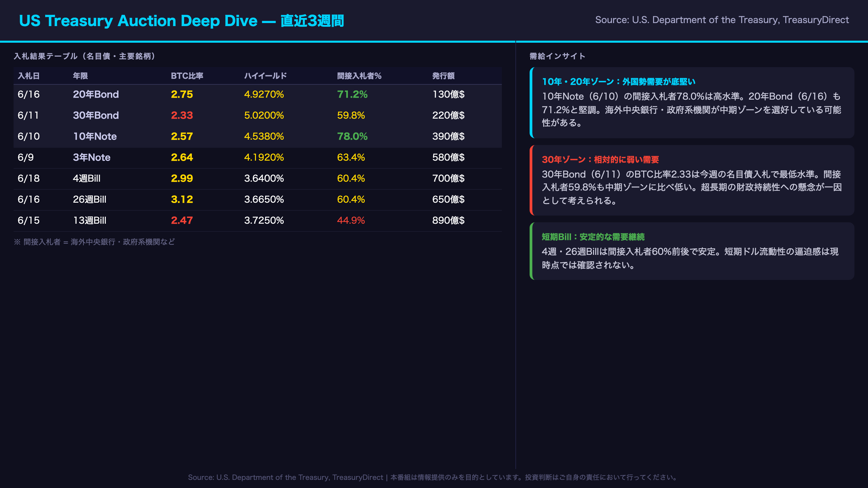Click the '4週Bill' cell
Image resolution: width=868 pixels, height=488 pixels.
[87, 178]
